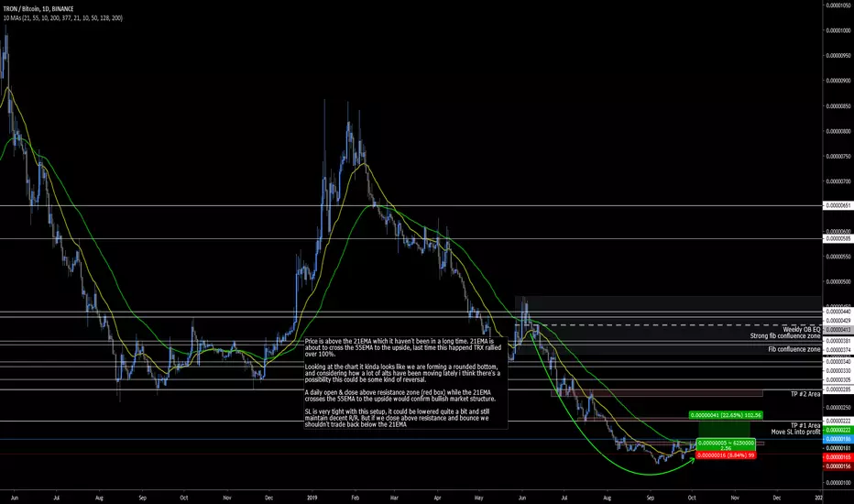Click the gray 0.00000413 price tag

point(838,330)
